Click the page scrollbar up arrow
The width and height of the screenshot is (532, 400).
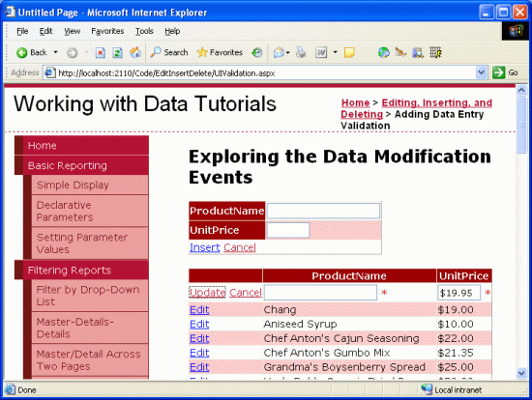[x=521, y=90]
